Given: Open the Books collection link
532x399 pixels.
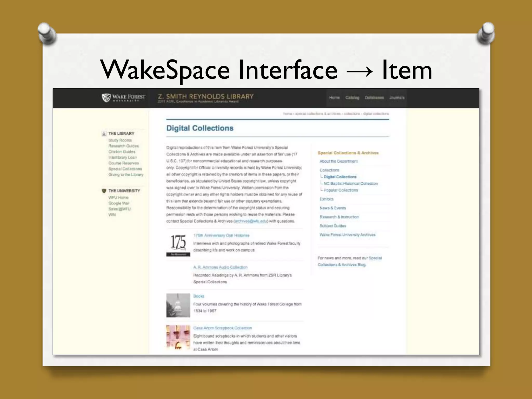Looking at the screenshot, I should [x=199, y=296].
